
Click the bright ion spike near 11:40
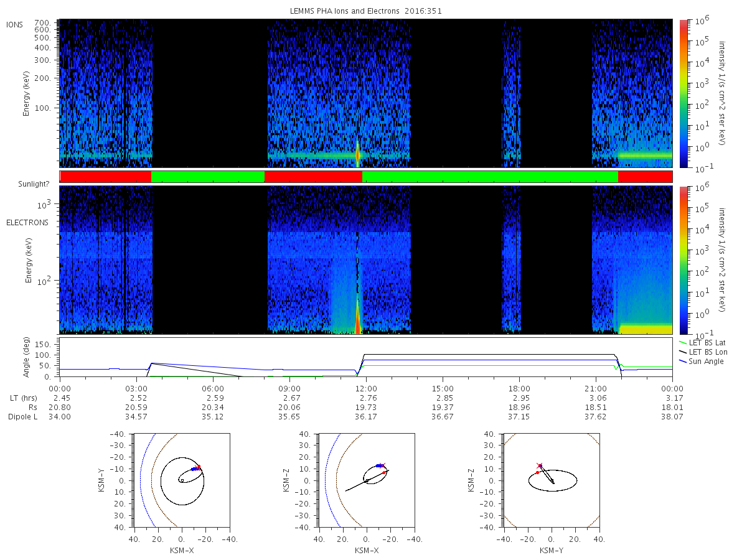point(357,154)
